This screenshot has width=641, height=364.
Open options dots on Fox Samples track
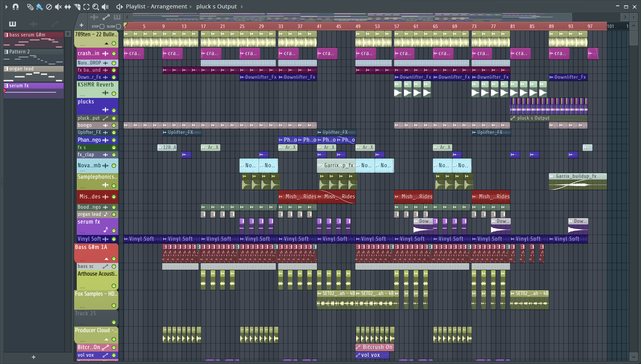click(83, 307)
